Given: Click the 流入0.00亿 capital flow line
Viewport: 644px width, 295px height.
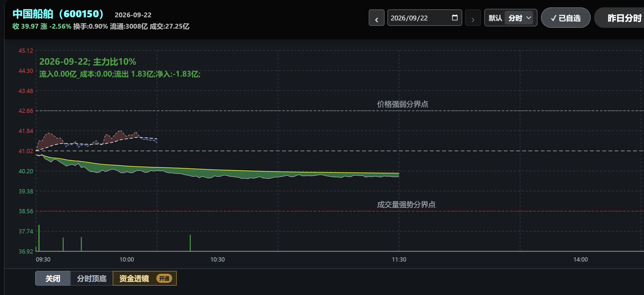Looking at the screenshot, I should 120,74.
